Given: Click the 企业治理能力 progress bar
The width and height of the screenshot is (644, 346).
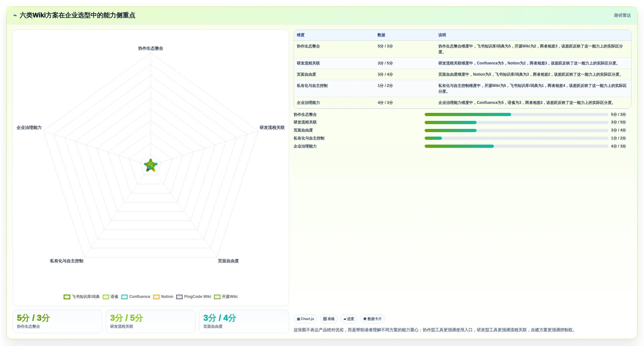Looking at the screenshot, I should pos(516,146).
